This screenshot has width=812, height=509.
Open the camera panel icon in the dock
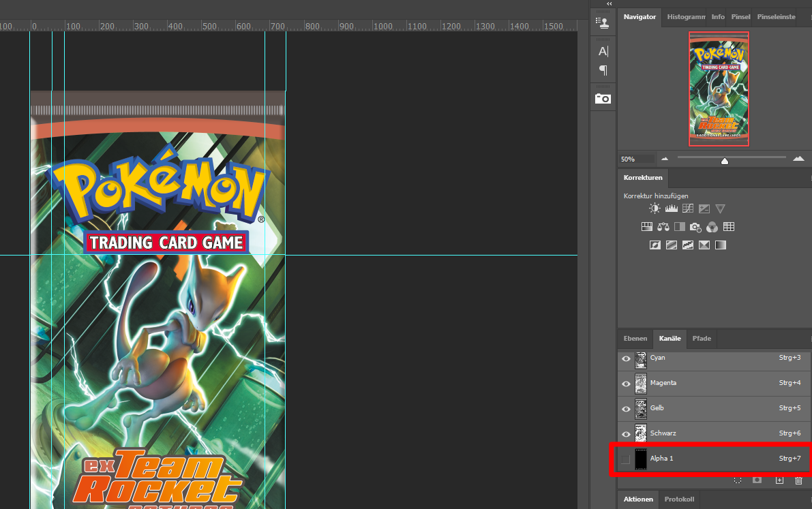pyautogui.click(x=603, y=98)
